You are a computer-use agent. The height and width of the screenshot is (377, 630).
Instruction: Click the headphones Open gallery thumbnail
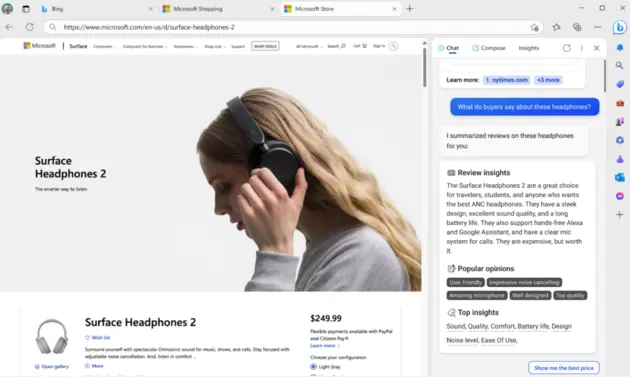click(x=52, y=336)
